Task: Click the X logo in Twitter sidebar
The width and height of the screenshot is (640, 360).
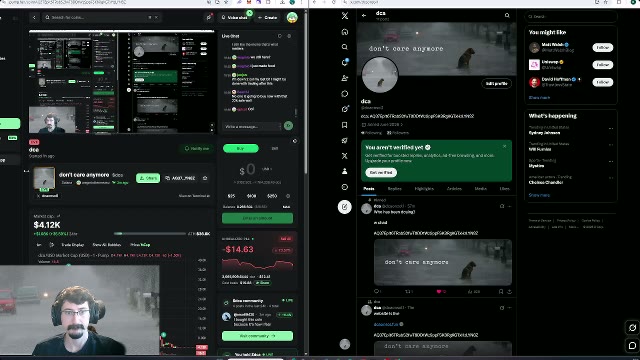Action: tap(345, 16)
